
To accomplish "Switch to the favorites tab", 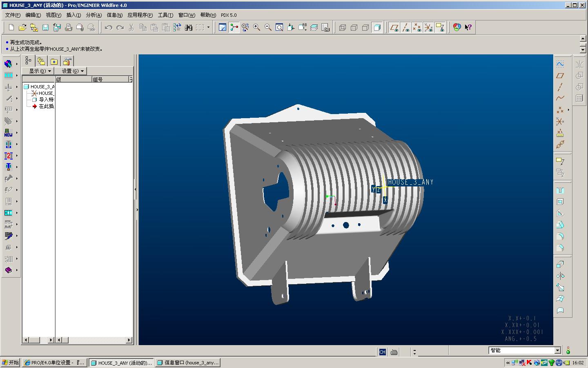I will (x=54, y=61).
